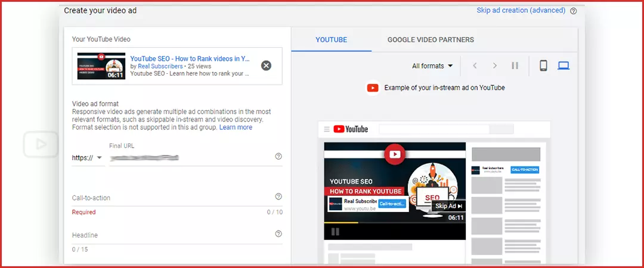Click YouTube logo in preview header
The height and width of the screenshot is (268, 644).
point(351,129)
